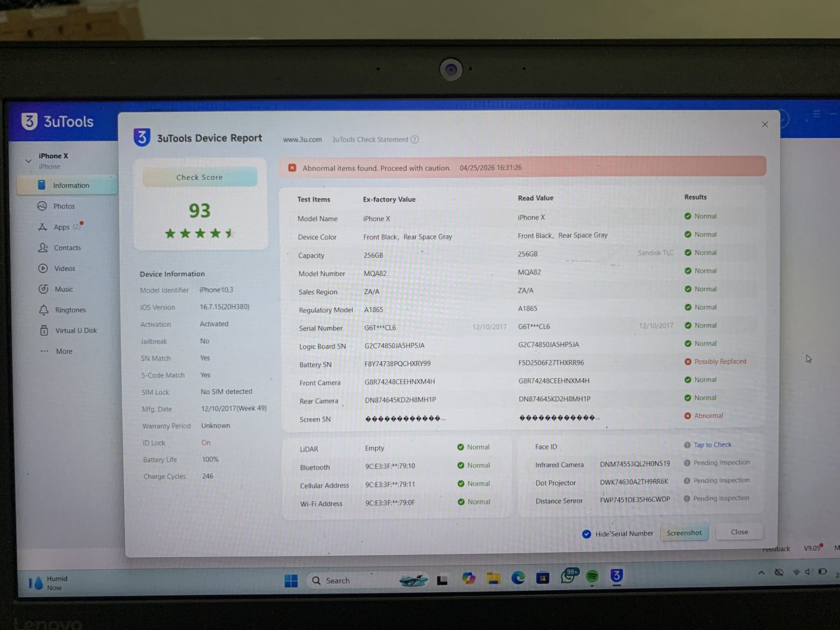The height and width of the screenshot is (630, 840).
Task: Select the Logic Board SN read value G2C74850JA5HP5JA
Action: 549,344
